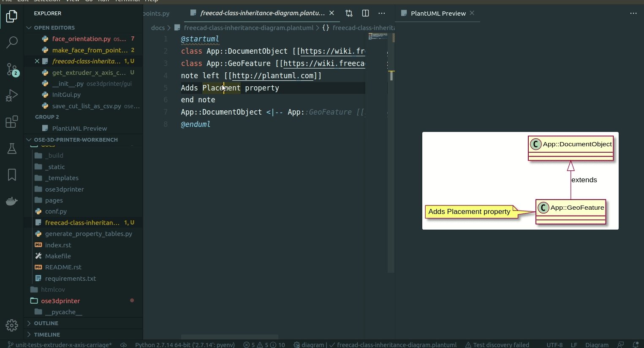The width and height of the screenshot is (644, 348).
Task: Click the feedback icon in status bar
Action: coord(620,345)
